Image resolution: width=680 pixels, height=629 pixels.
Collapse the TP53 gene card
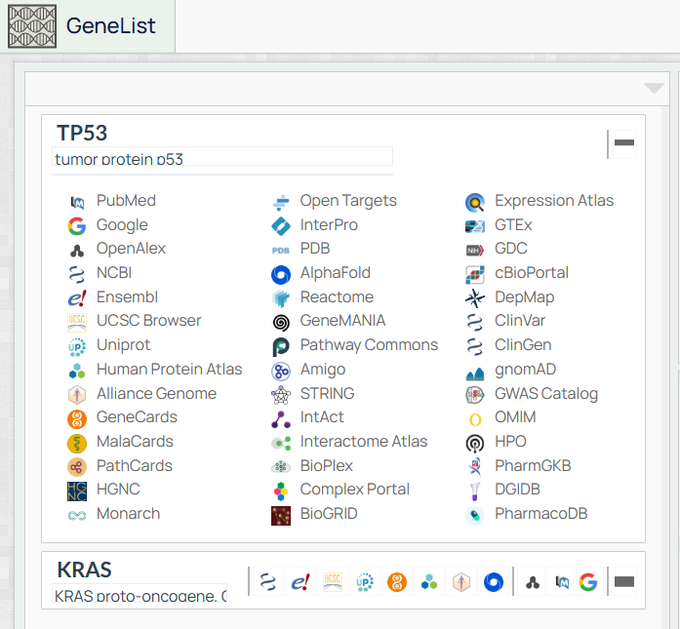coord(624,143)
